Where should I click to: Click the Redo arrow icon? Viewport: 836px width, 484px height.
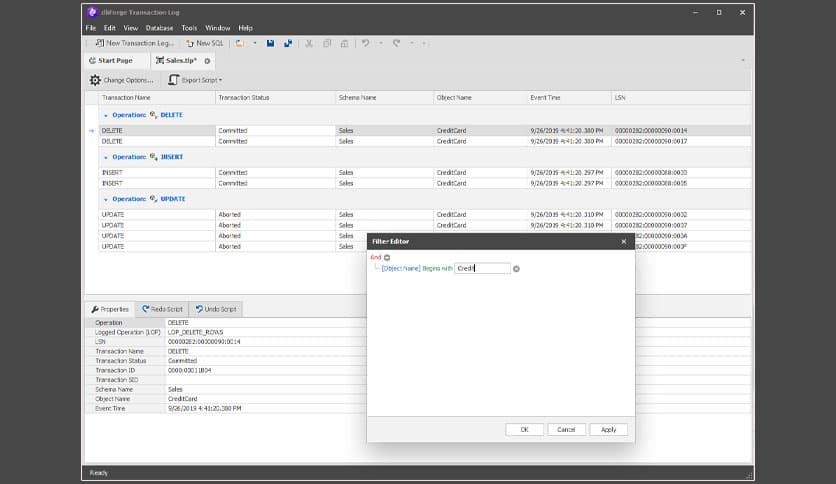(x=396, y=43)
